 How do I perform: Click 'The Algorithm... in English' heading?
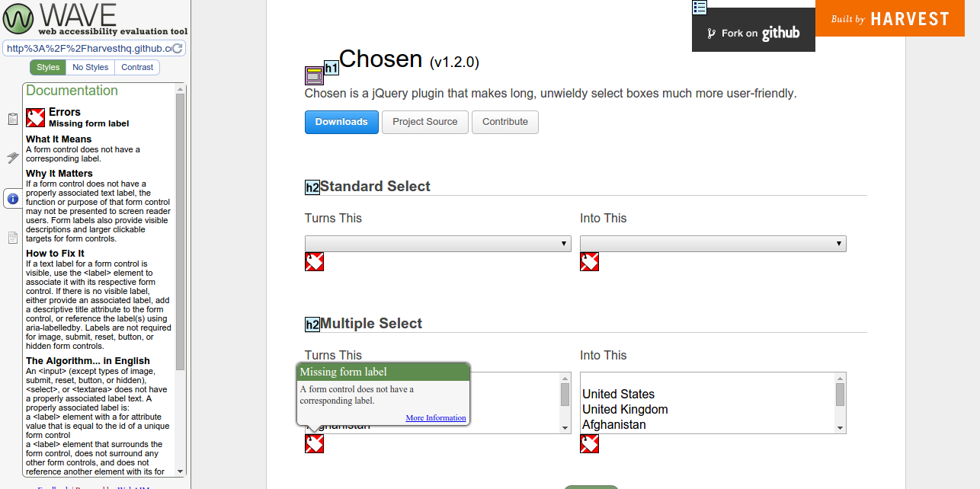(x=88, y=361)
